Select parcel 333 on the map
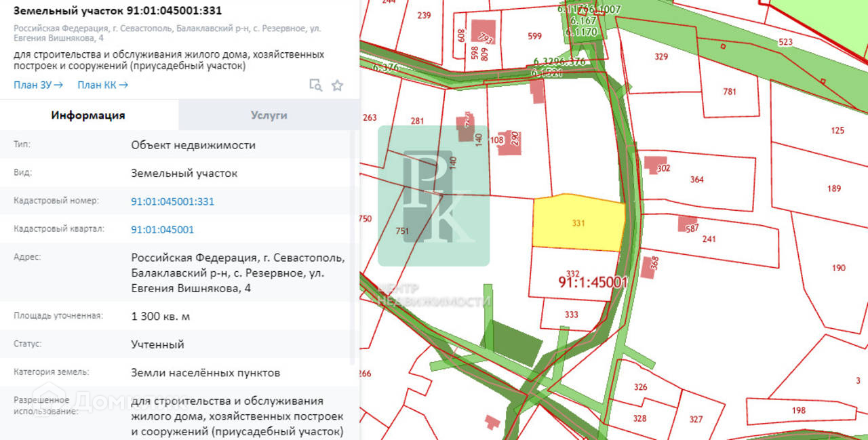 point(572,315)
